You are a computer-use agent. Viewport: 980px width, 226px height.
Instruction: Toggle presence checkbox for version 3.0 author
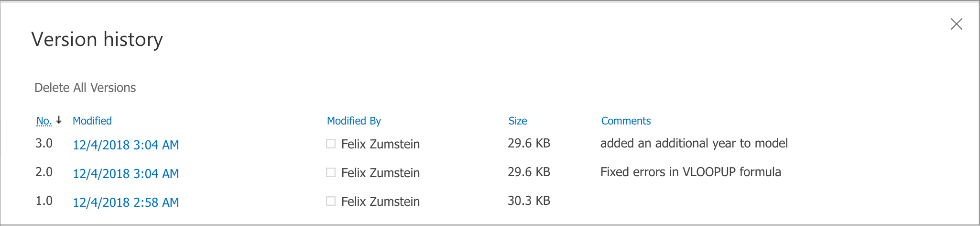point(331,144)
